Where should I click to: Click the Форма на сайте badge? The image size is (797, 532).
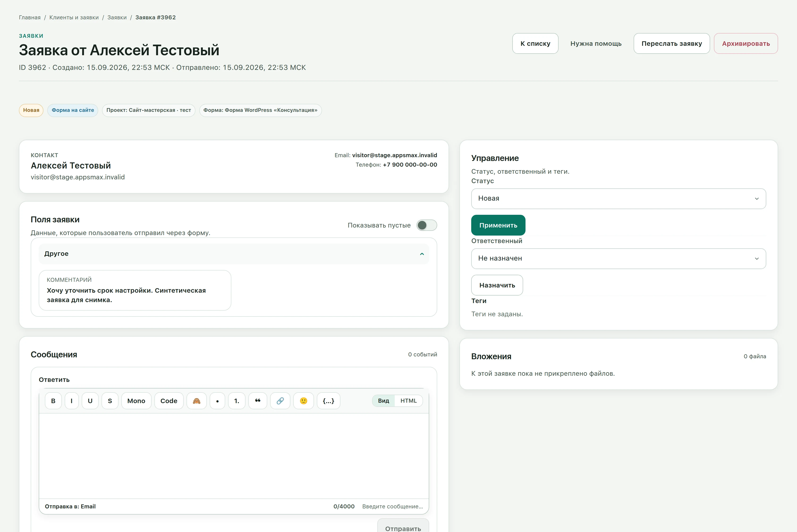pyautogui.click(x=73, y=110)
